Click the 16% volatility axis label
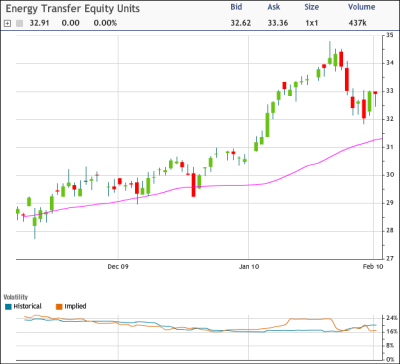400x364 pixels. click(392, 332)
